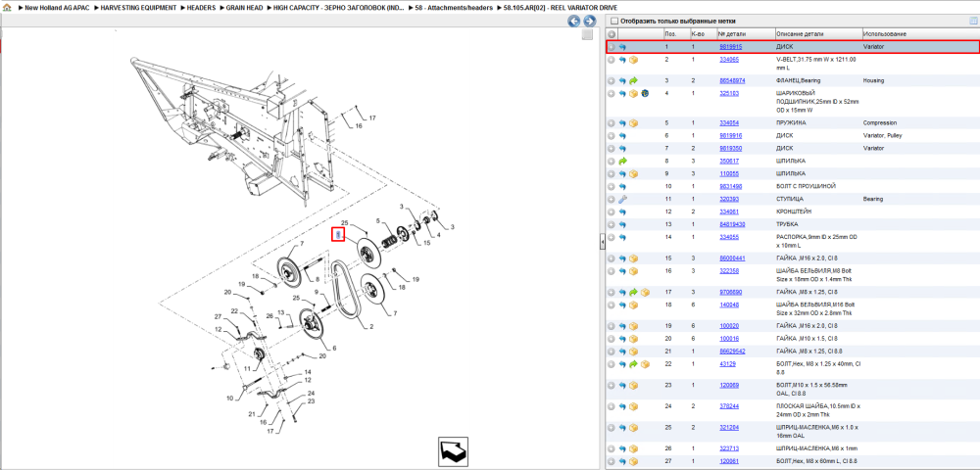Screen dimensions: 980x470
Task: Click the wrench icon for СТУПИЦА row
Action: [622, 199]
